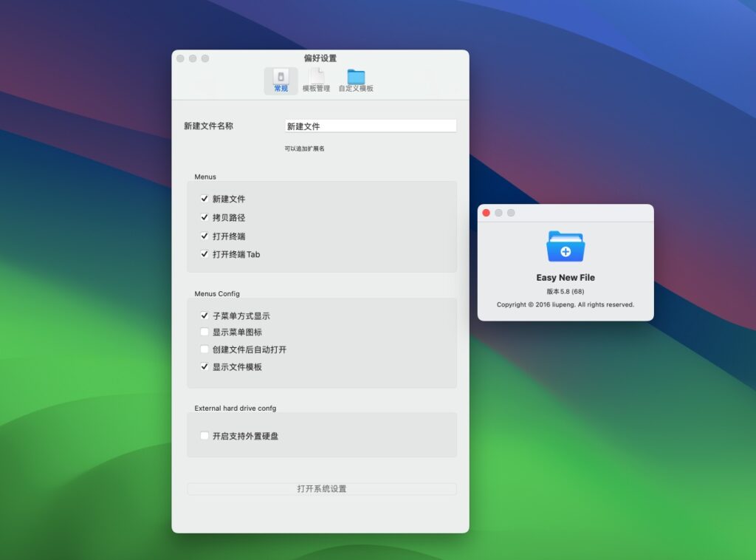Uncheck 显示文件模板
The image size is (756, 560).
pos(205,366)
